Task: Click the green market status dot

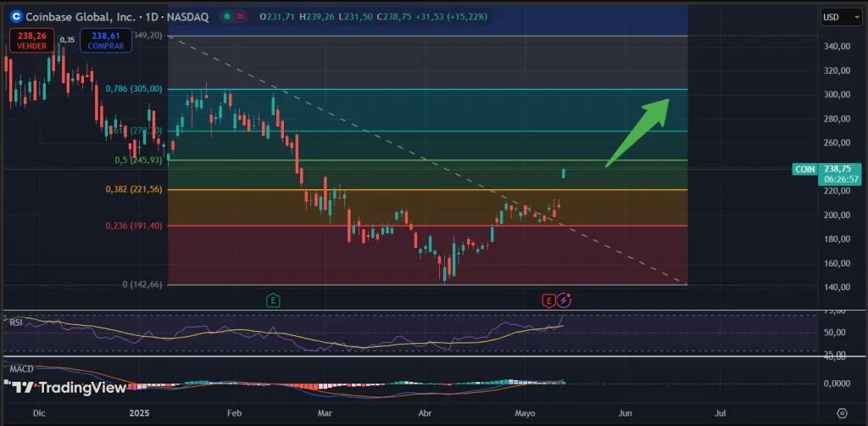Action: click(x=227, y=17)
